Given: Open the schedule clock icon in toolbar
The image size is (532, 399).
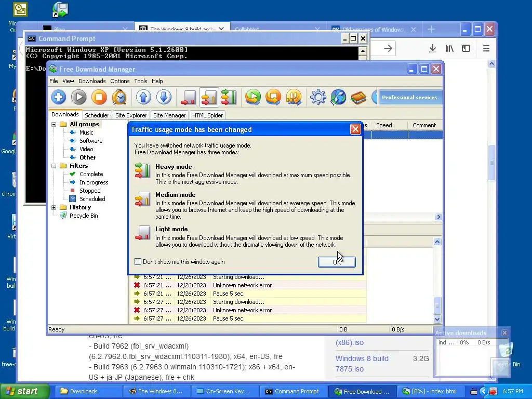Looking at the screenshot, I should pyautogui.click(x=119, y=97).
